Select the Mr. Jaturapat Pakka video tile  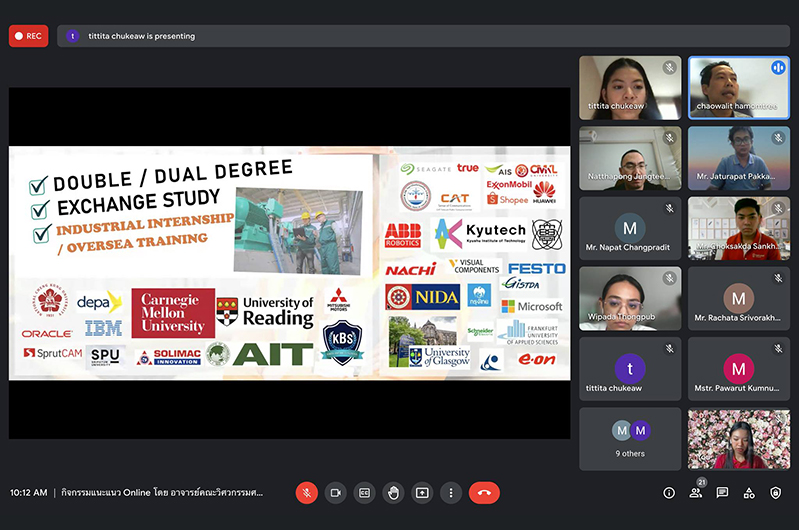coord(739,158)
